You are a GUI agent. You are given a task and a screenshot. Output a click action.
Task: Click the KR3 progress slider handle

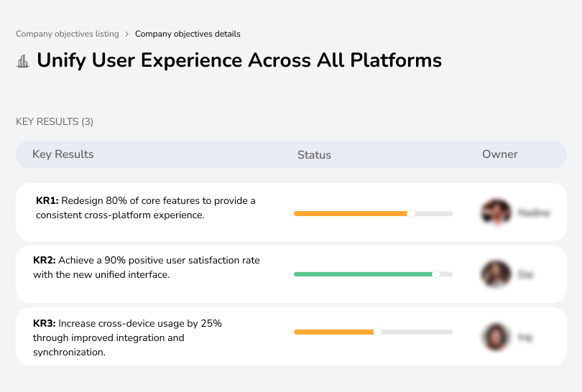[x=377, y=332]
